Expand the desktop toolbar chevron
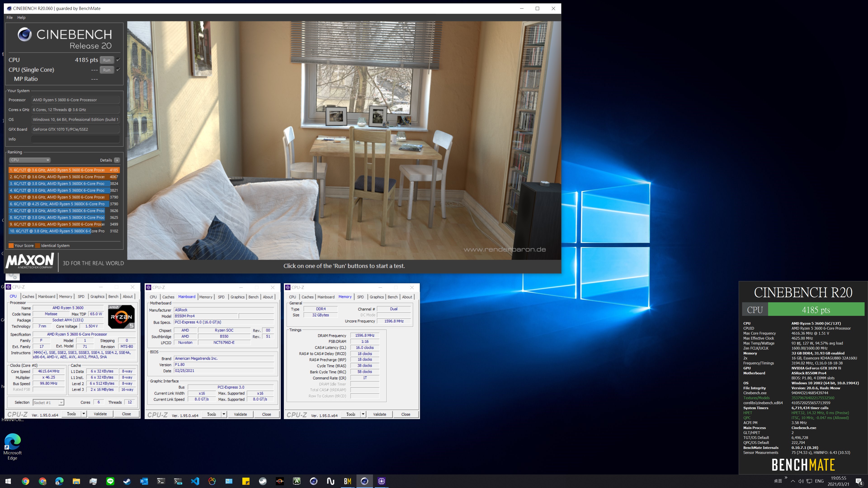Image resolution: width=868 pixels, height=488 pixels. [786, 478]
